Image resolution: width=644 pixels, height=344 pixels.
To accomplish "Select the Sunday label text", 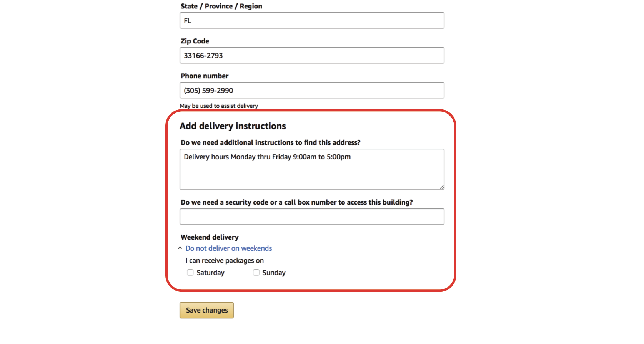I will click(x=274, y=273).
